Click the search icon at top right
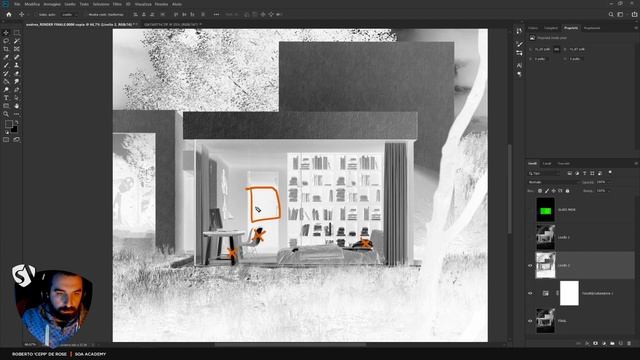640x360 pixels. (x=611, y=14)
